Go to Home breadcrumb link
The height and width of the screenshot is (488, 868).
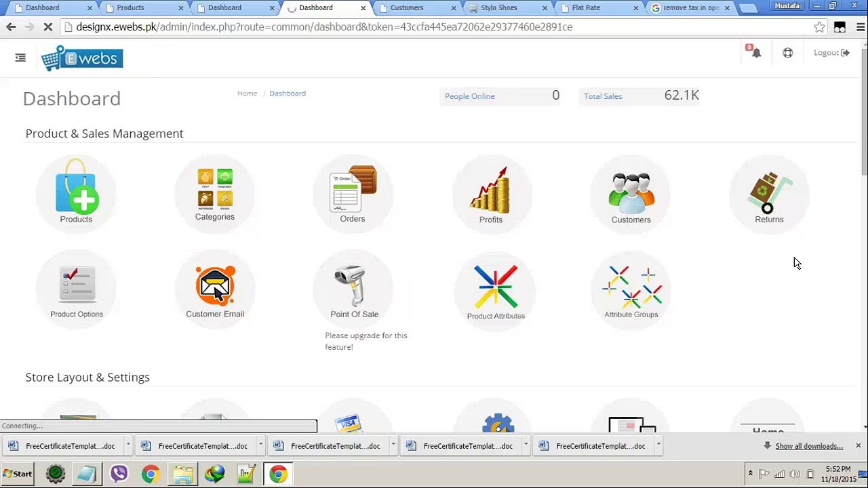(x=248, y=94)
